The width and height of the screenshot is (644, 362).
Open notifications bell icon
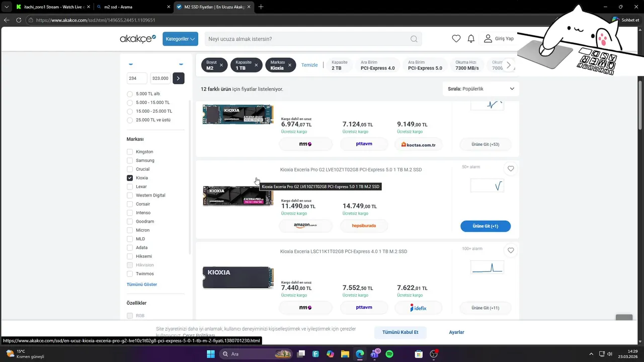(471, 39)
